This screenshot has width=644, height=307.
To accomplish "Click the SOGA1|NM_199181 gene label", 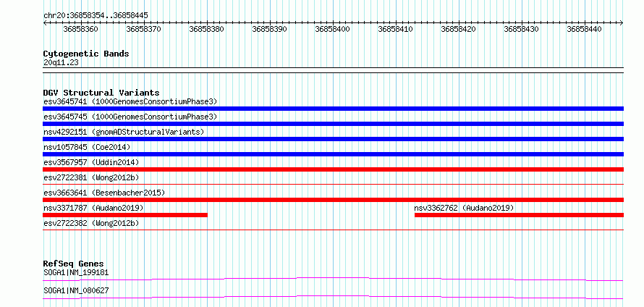I will (76, 272).
